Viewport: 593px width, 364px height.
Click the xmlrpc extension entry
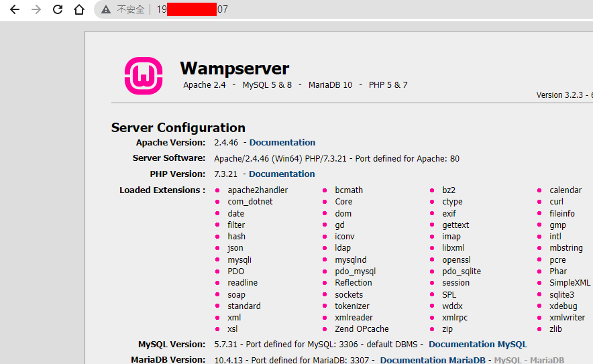(x=455, y=318)
